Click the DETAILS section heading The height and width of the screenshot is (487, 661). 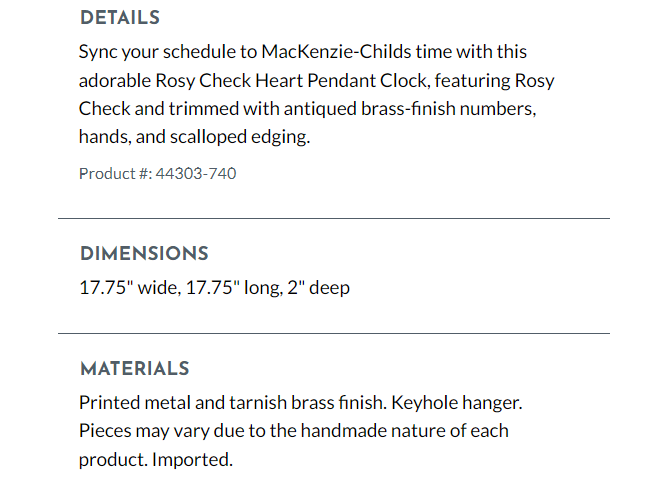[119, 18]
